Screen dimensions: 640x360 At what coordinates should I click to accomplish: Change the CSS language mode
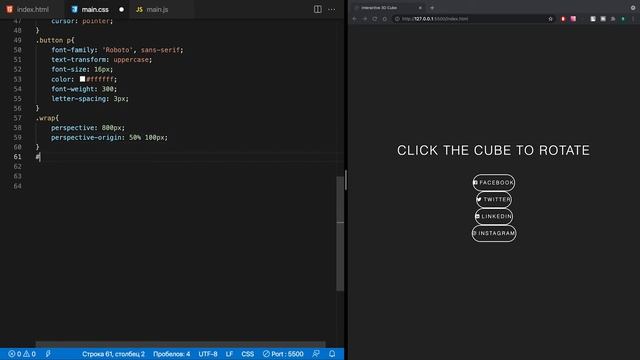[x=247, y=354]
